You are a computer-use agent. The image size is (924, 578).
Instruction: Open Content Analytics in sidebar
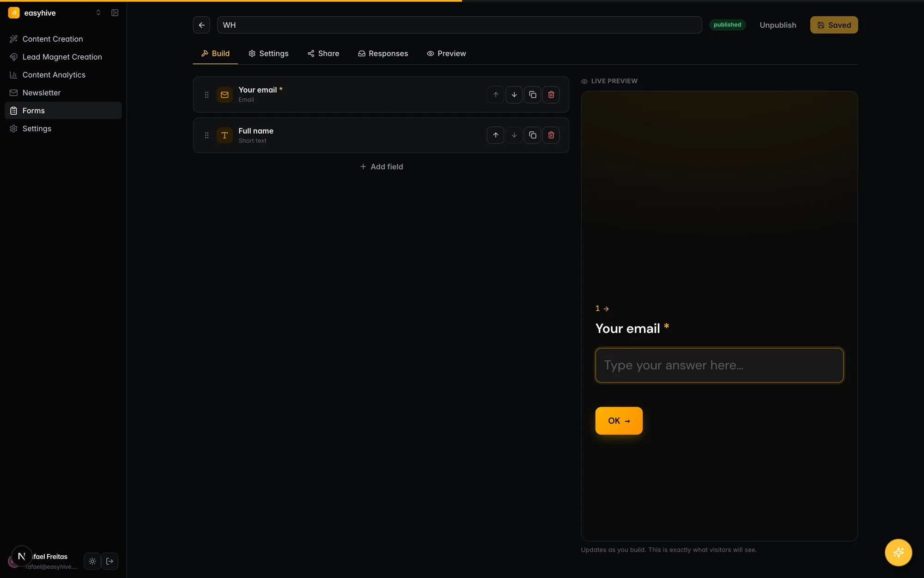(x=63, y=75)
